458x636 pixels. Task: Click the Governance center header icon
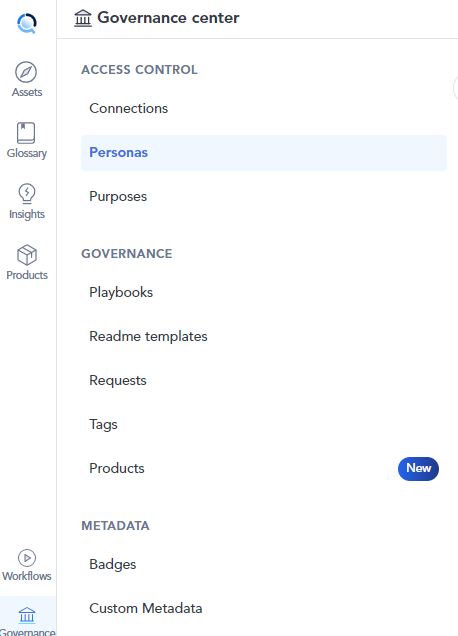coord(83,18)
